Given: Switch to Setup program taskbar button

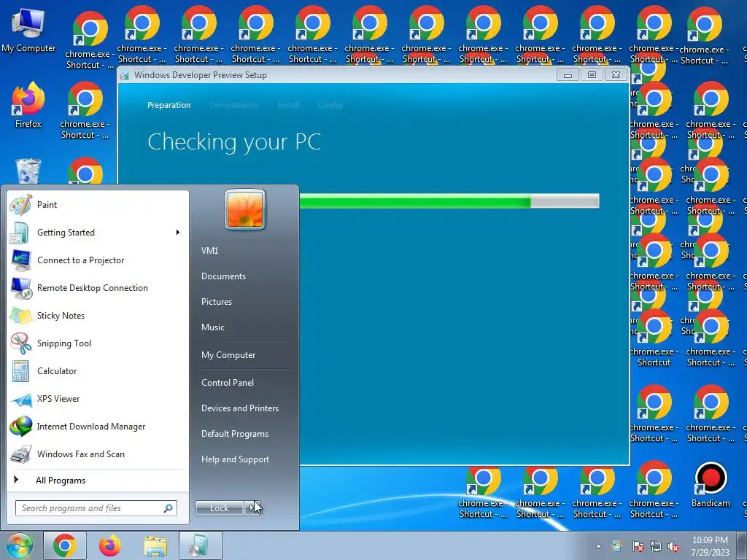Looking at the screenshot, I should (201, 545).
